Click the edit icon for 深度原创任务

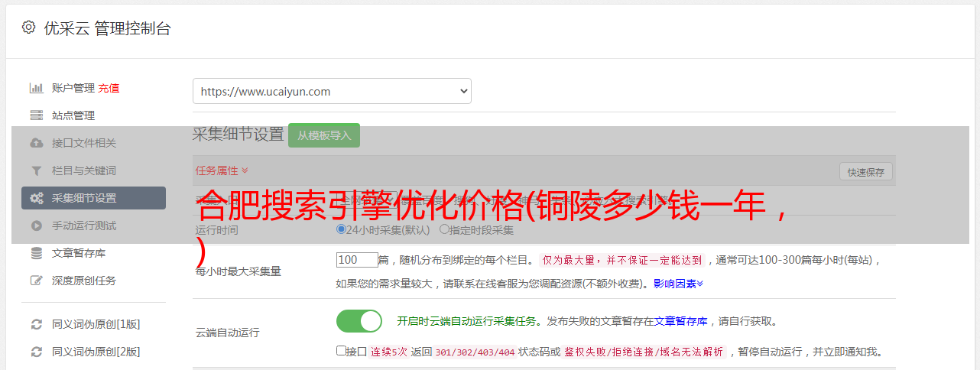click(36, 281)
